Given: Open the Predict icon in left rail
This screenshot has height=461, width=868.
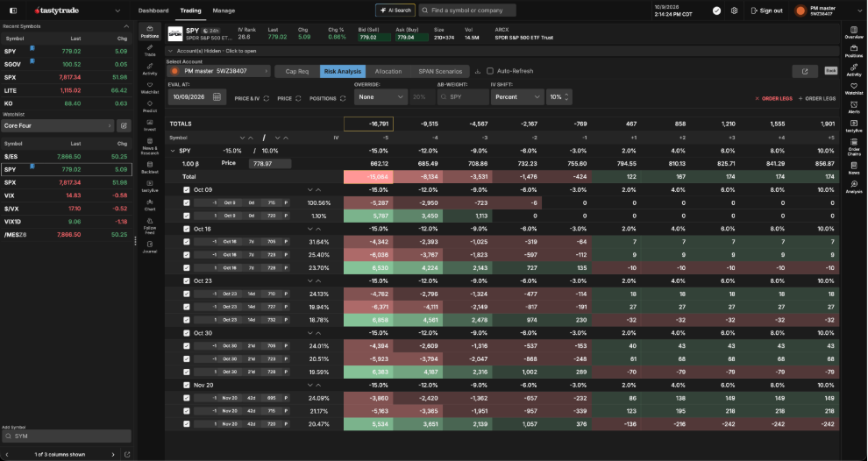Looking at the screenshot, I should 149,106.
